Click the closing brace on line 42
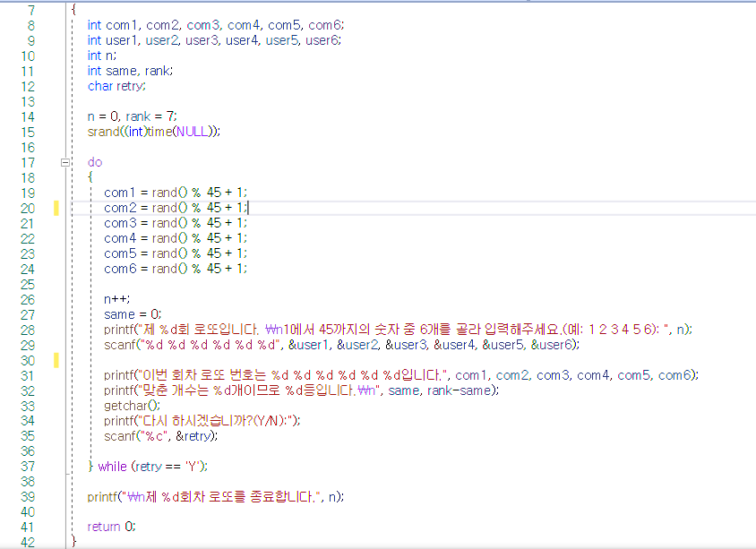 pos(73,541)
